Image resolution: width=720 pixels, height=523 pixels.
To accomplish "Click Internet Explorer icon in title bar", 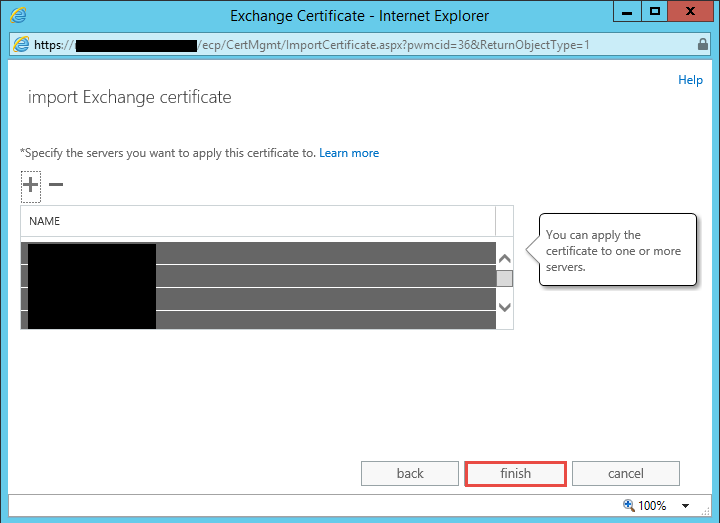I will pyautogui.click(x=18, y=16).
